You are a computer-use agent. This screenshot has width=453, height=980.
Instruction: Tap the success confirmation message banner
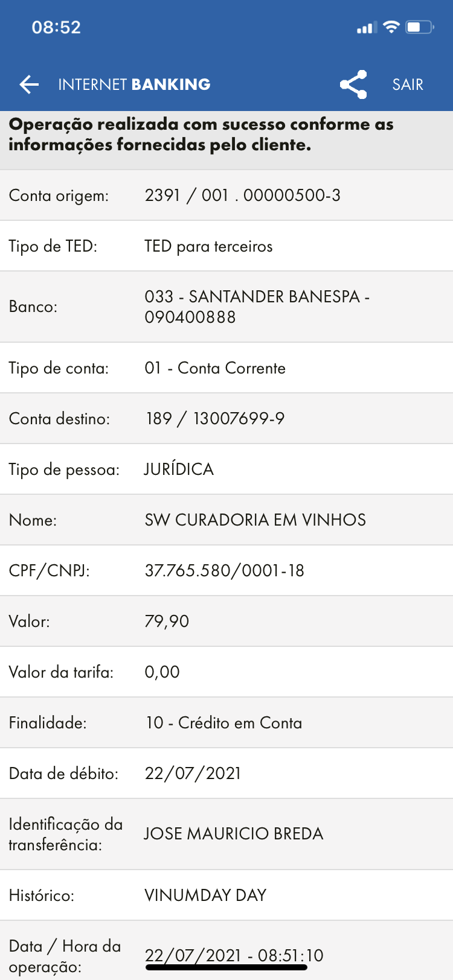pos(201,135)
